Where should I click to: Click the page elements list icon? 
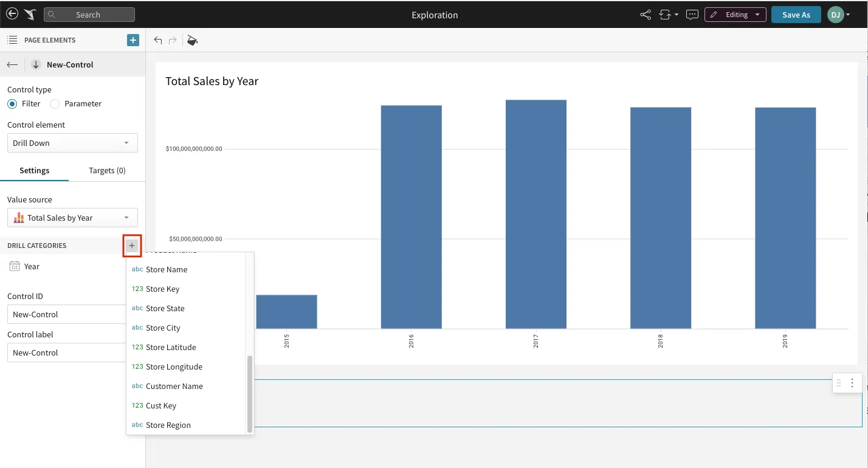click(12, 40)
